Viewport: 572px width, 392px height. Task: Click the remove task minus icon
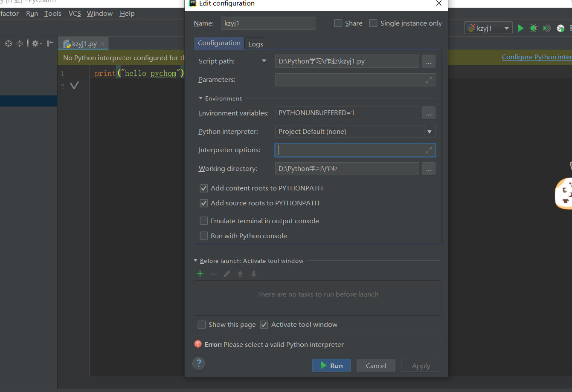click(214, 274)
